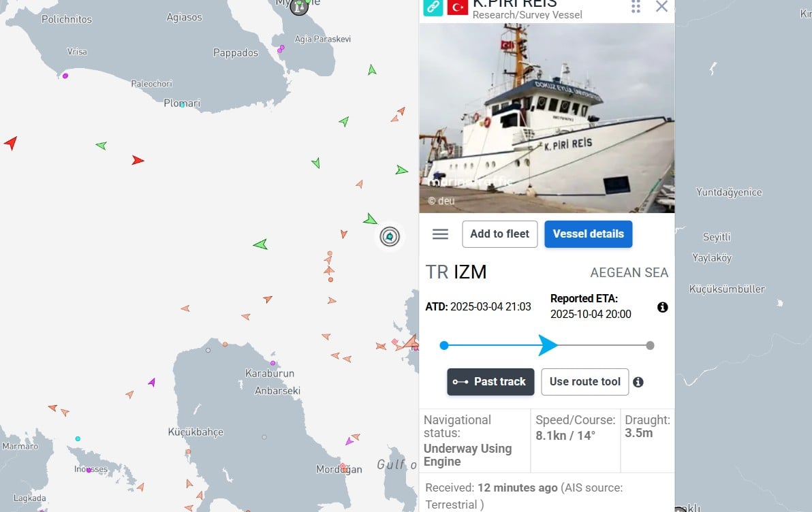Click the purple vessel marker west of Karaburun

(x=152, y=382)
